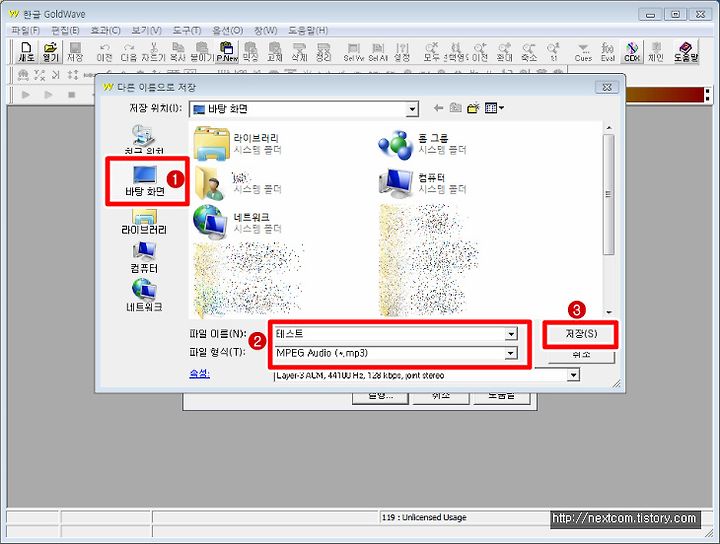Select 네트워크 in places bar
Screen dimensions: 720x544
click(144, 296)
